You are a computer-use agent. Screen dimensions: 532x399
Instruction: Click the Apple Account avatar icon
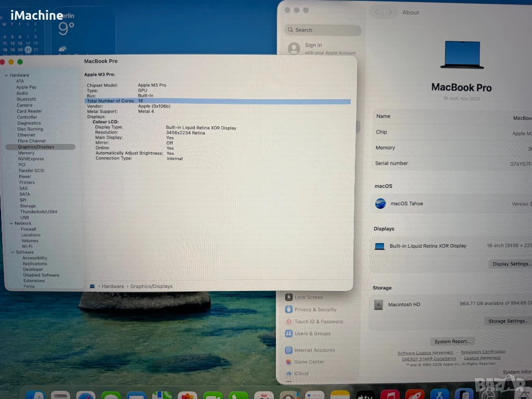(x=294, y=48)
